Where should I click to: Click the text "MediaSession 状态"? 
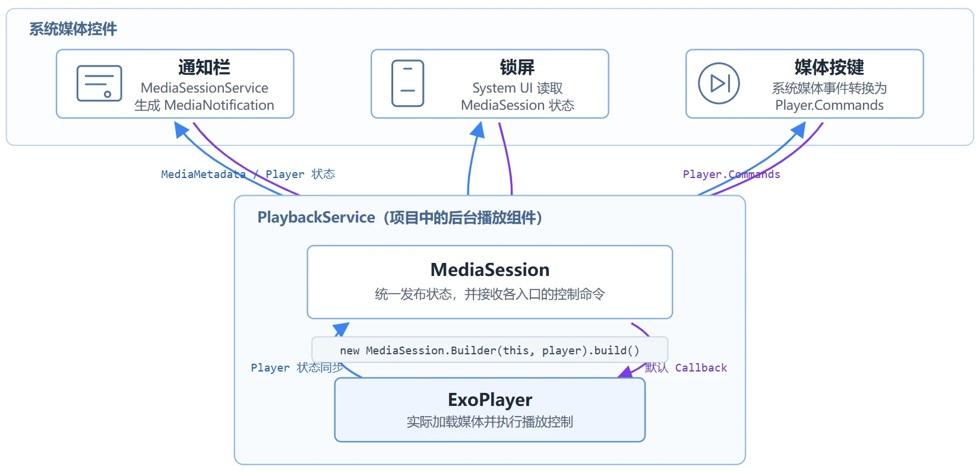517,105
